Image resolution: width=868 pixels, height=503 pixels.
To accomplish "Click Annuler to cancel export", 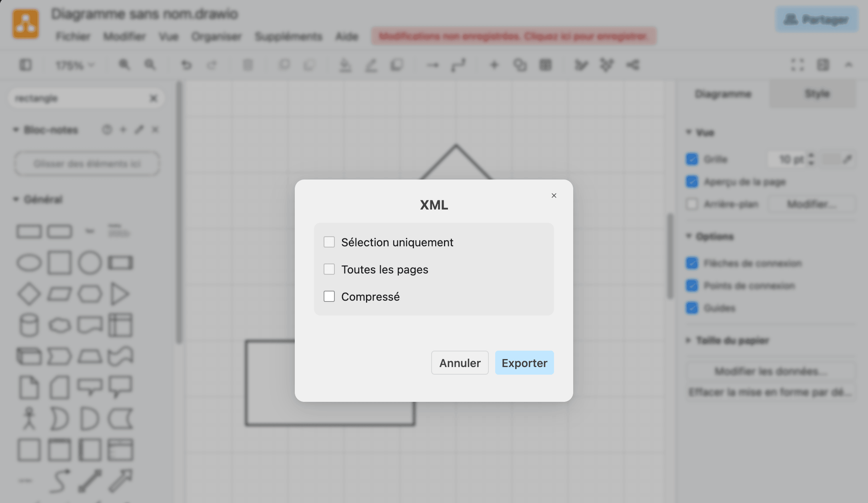I will [x=460, y=363].
